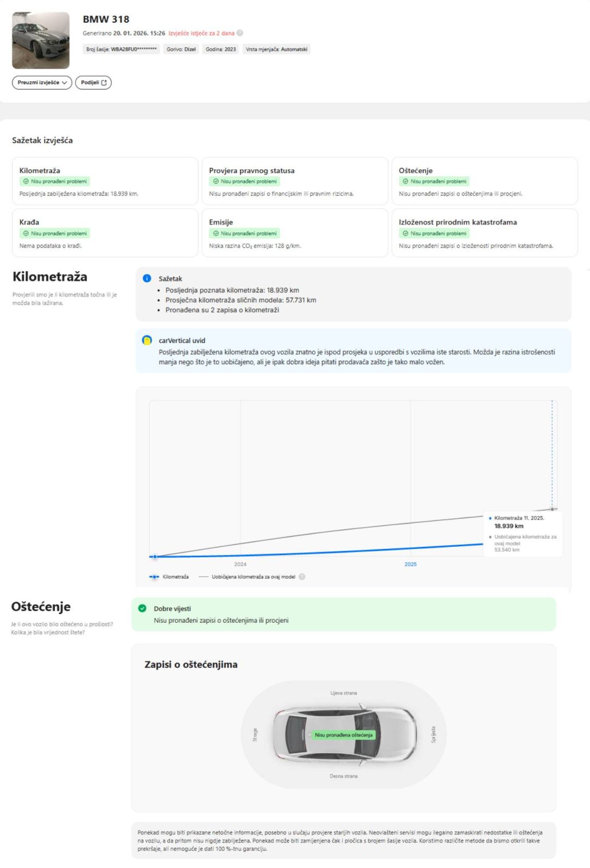Click the Broj šasije VIN tag
590x868 pixels.
click(122, 49)
